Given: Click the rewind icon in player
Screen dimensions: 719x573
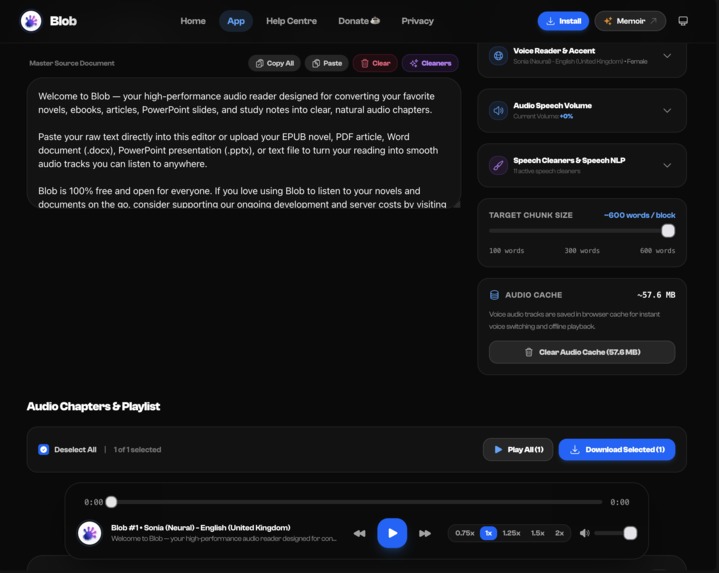Looking at the screenshot, I should coord(360,534).
